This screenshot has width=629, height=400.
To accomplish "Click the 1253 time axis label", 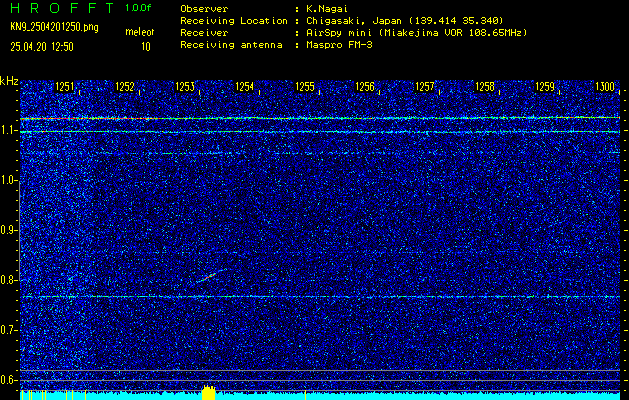I will [x=185, y=87].
